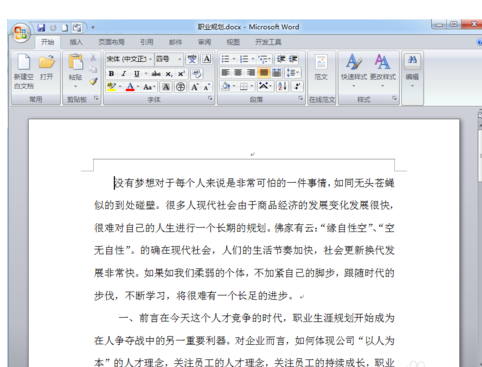Click the Office button logo
The height and width of the screenshot is (367, 482).
click(x=21, y=33)
